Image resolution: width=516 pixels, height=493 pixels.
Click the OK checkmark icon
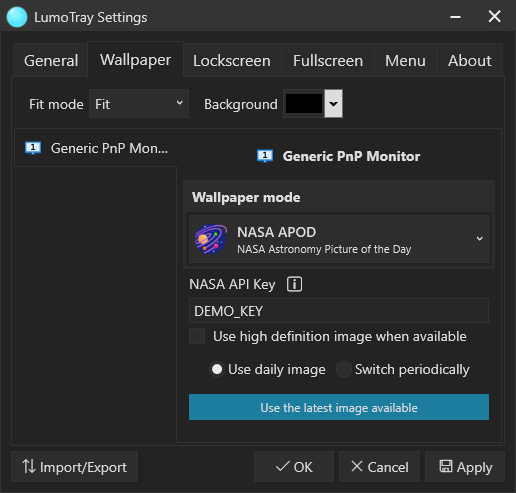coord(283,466)
